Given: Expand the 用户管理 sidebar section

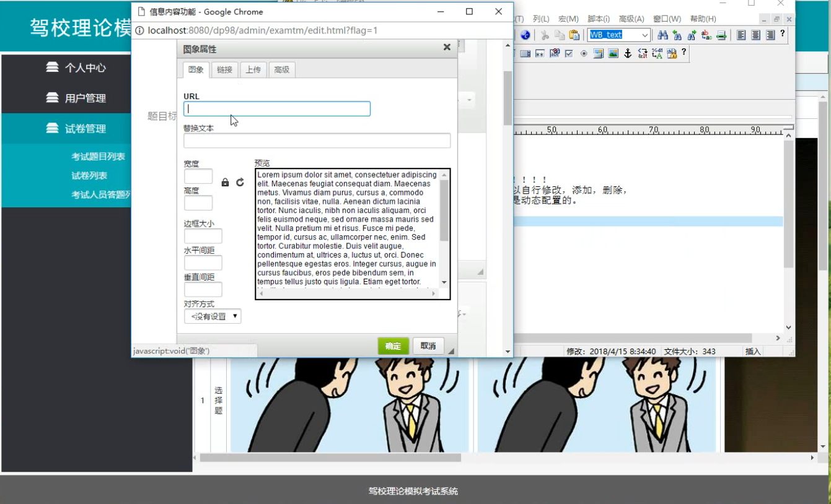Looking at the screenshot, I should tap(85, 98).
